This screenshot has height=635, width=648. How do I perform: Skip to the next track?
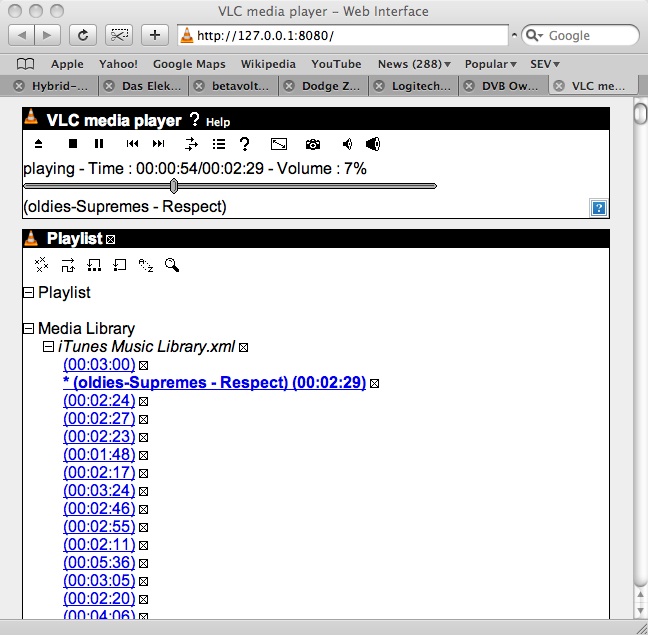(158, 143)
